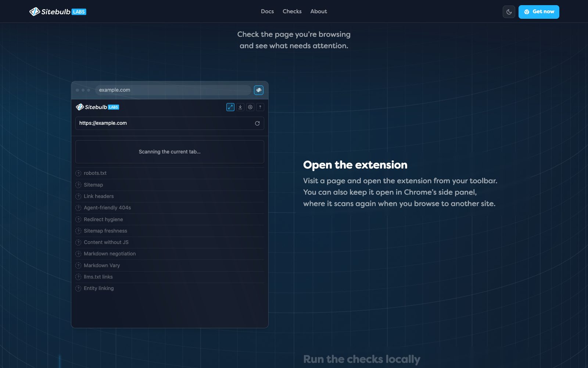This screenshot has width=588, height=368.
Task: Click the Sitebulb Labs logo in header
Action: tap(58, 12)
